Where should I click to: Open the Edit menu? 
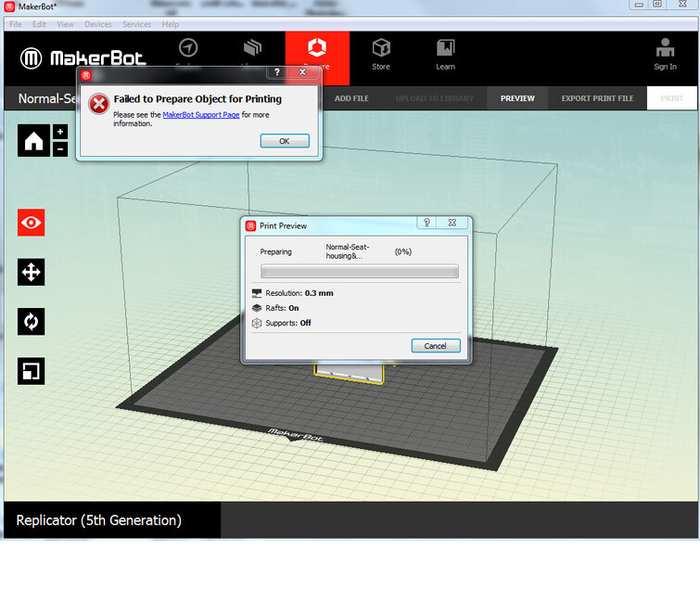(39, 24)
